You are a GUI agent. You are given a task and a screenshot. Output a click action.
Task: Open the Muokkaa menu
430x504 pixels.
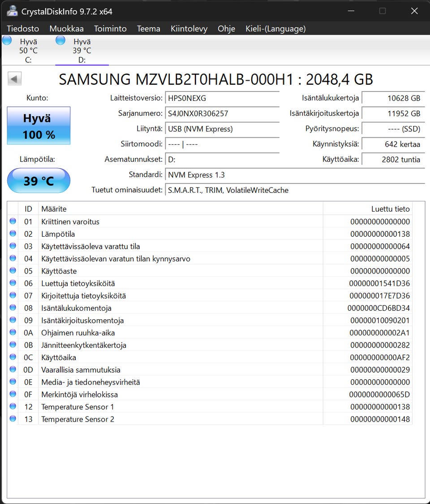[66, 29]
